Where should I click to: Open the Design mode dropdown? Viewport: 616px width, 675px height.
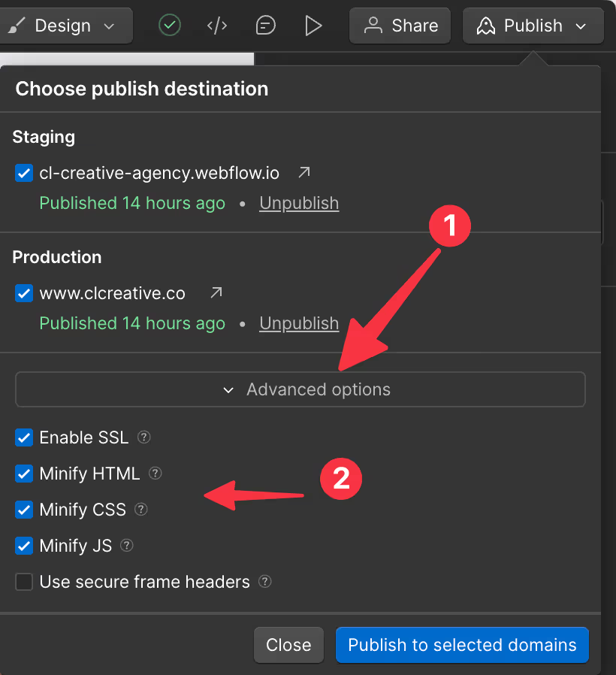click(65, 26)
